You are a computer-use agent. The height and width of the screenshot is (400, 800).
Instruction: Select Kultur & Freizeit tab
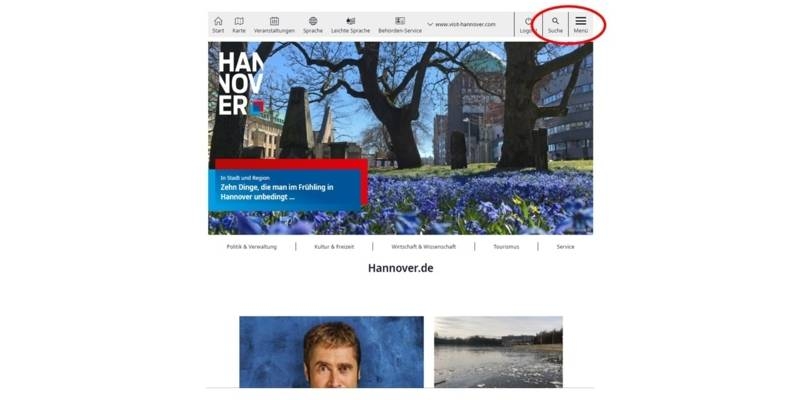point(334,246)
